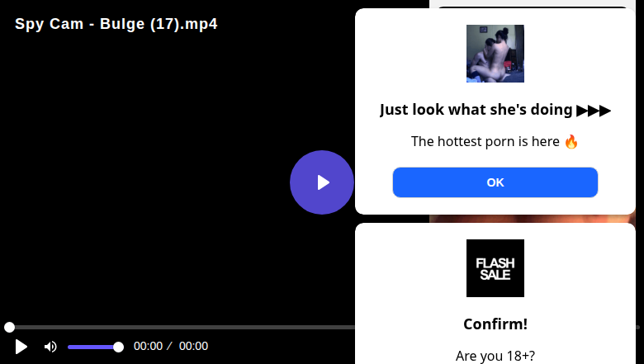The image size is (644, 364).
Task: Click the seek bar handle at the start
Action: coord(9,327)
